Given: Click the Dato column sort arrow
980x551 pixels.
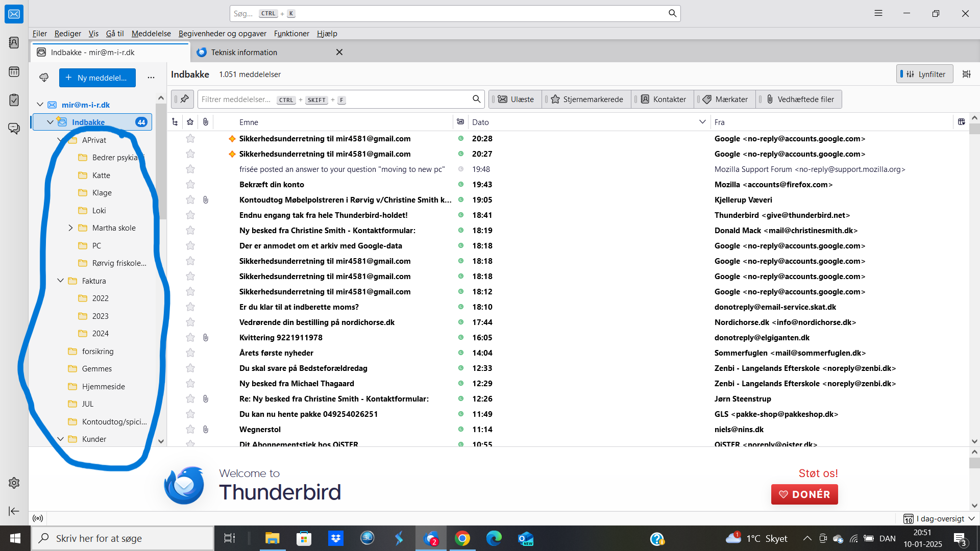Looking at the screenshot, I should pyautogui.click(x=702, y=122).
